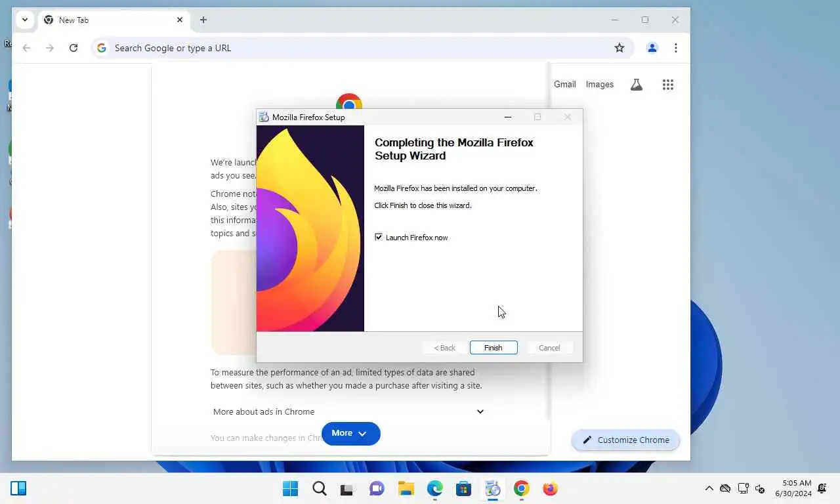The width and height of the screenshot is (840, 504).
Task: Click the Firefox installer taskbar icon
Action: (x=493, y=489)
